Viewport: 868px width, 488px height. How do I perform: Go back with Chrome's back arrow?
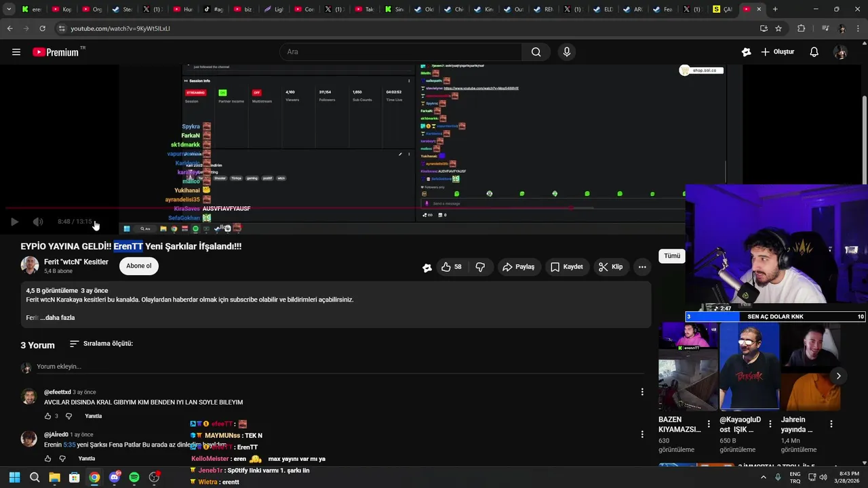click(9, 28)
